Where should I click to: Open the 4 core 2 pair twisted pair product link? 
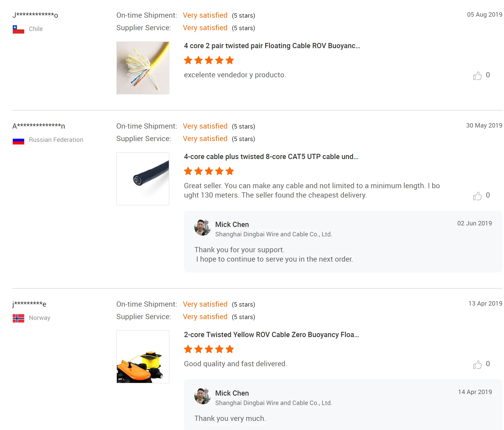(x=272, y=46)
